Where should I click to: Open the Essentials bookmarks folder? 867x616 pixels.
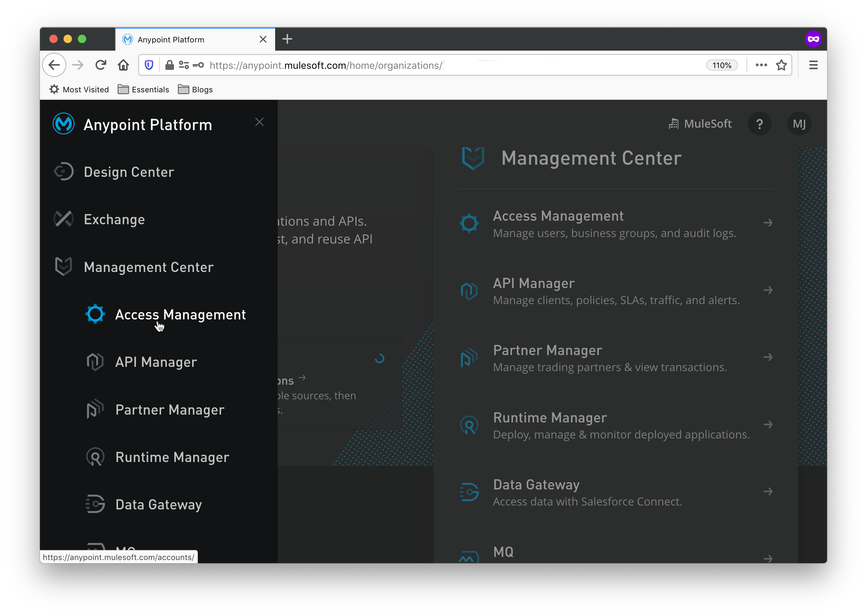coord(143,89)
